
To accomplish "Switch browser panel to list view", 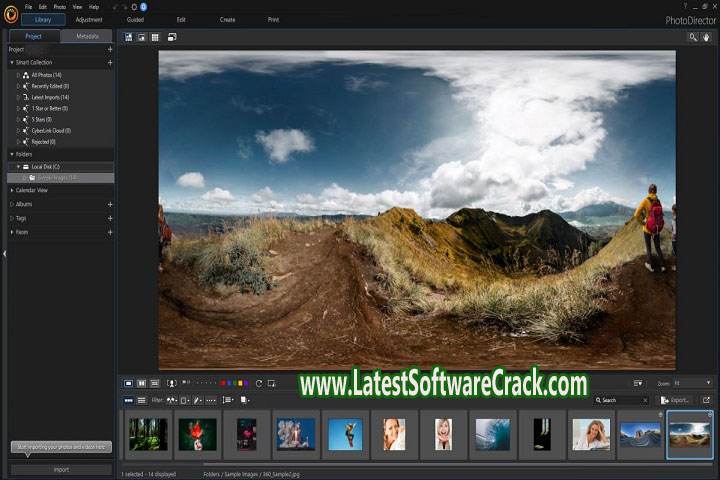I will coord(142,401).
